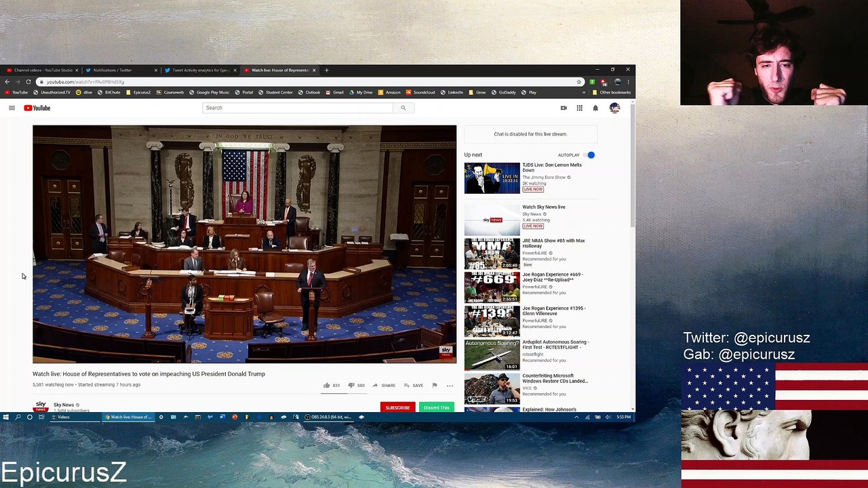Screen dimensions: 868x488
Task: Click the YouTube search input field
Action: 298,108
